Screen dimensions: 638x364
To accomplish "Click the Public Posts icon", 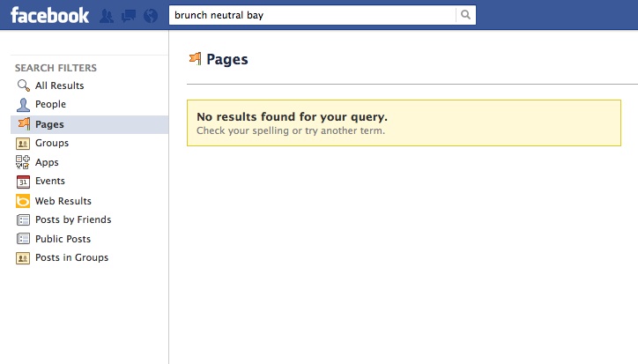I will coord(24,239).
